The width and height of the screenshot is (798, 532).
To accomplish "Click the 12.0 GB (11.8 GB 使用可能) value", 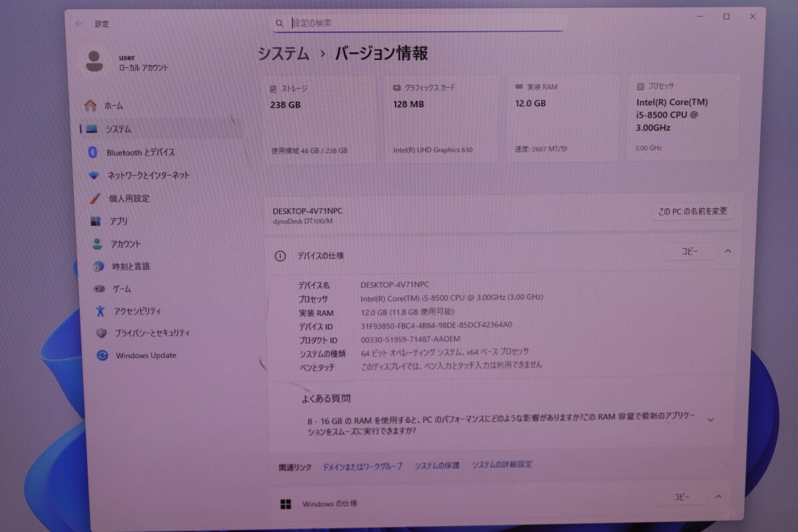I will pos(408,312).
